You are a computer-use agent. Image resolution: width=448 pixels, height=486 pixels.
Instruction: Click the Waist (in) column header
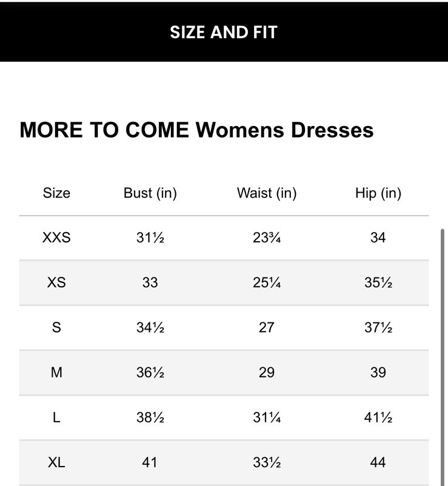click(x=267, y=193)
